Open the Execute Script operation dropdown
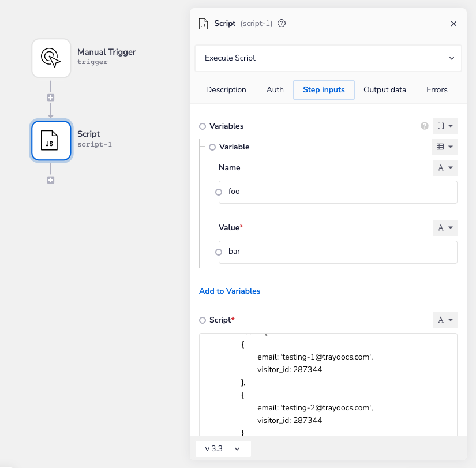This screenshot has width=476, height=468. [x=328, y=58]
